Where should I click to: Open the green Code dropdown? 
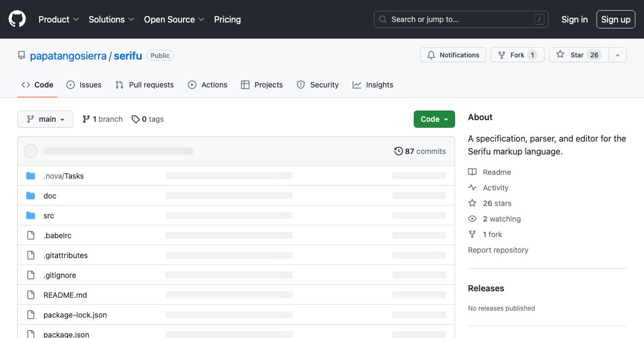[x=434, y=119]
